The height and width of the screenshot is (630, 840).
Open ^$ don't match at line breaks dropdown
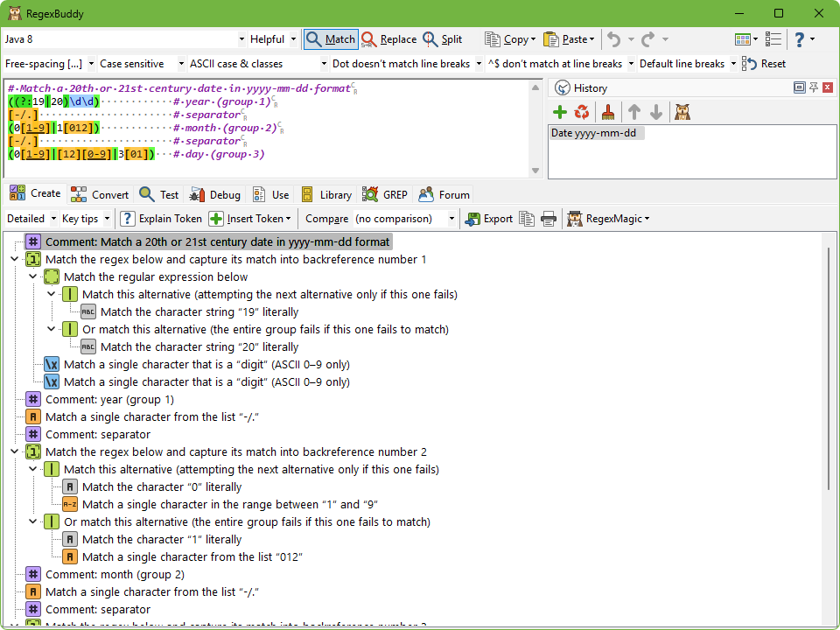click(631, 64)
